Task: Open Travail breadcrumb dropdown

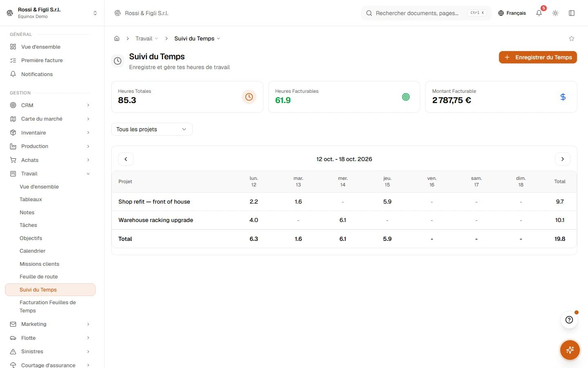Action: coord(147,38)
